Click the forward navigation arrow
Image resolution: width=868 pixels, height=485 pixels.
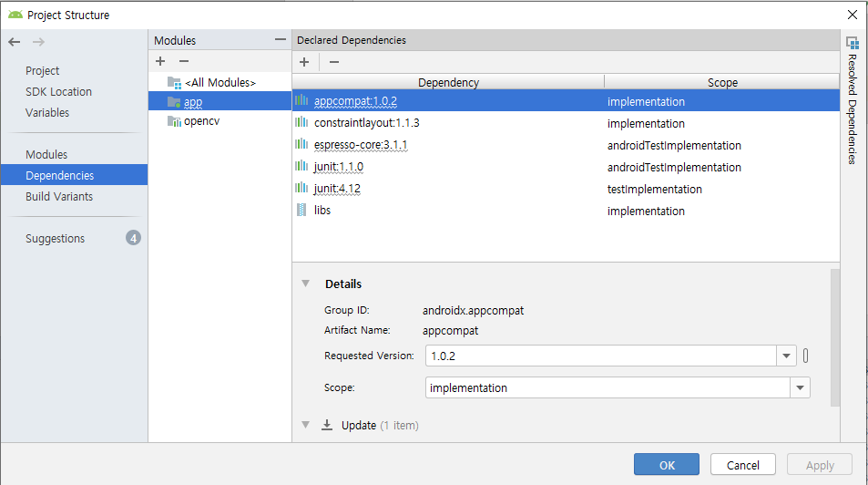pyautogui.click(x=38, y=42)
